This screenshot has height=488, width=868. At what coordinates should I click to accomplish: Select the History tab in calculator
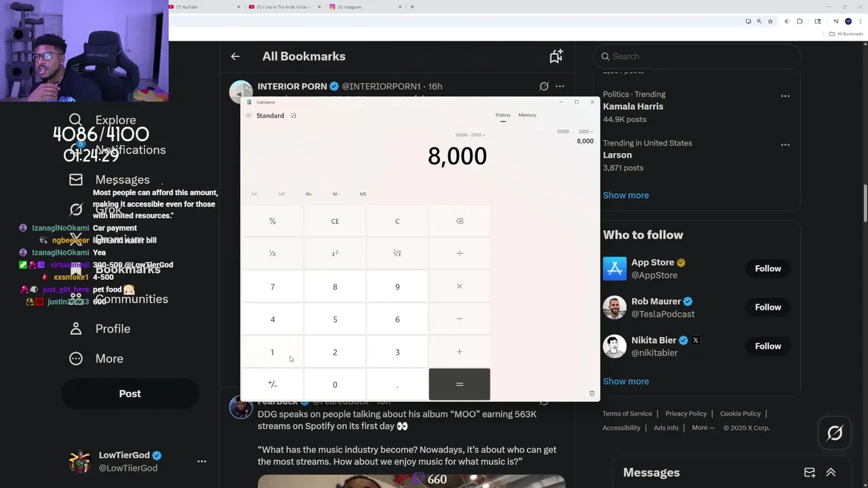[x=502, y=115]
